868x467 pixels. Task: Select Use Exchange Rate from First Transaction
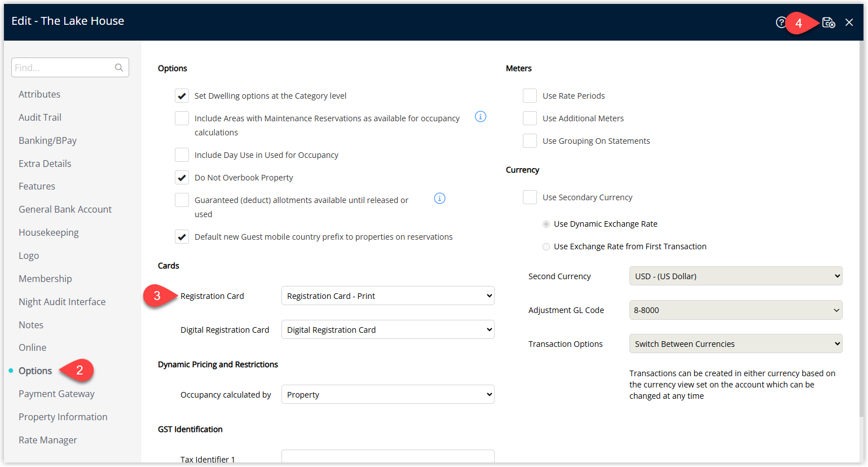[546, 246]
